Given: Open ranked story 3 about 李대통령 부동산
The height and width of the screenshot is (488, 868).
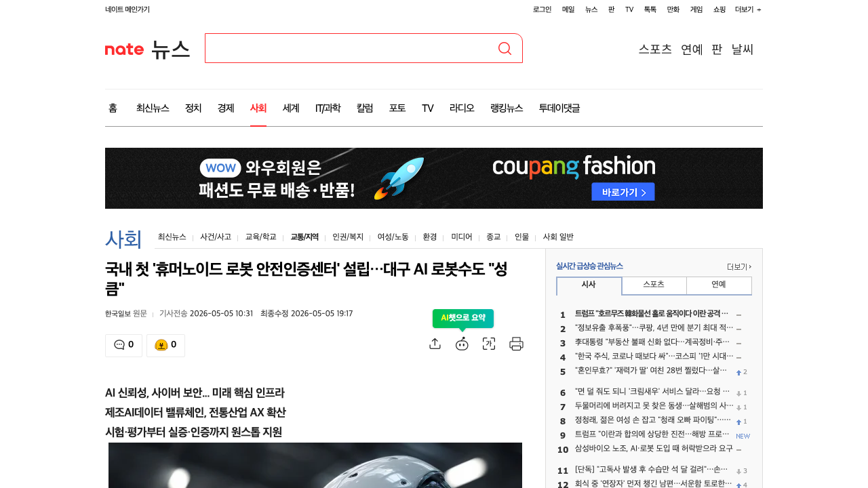Looking at the screenshot, I should tap(652, 343).
